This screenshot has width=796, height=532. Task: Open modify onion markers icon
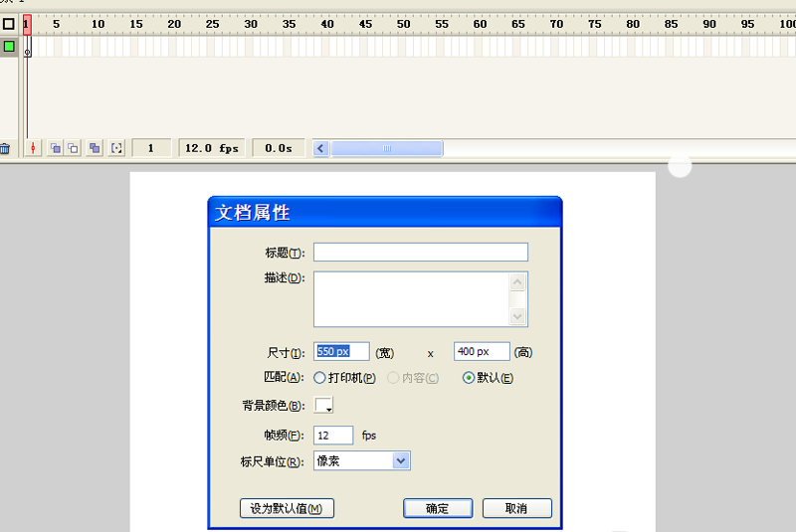[116, 148]
